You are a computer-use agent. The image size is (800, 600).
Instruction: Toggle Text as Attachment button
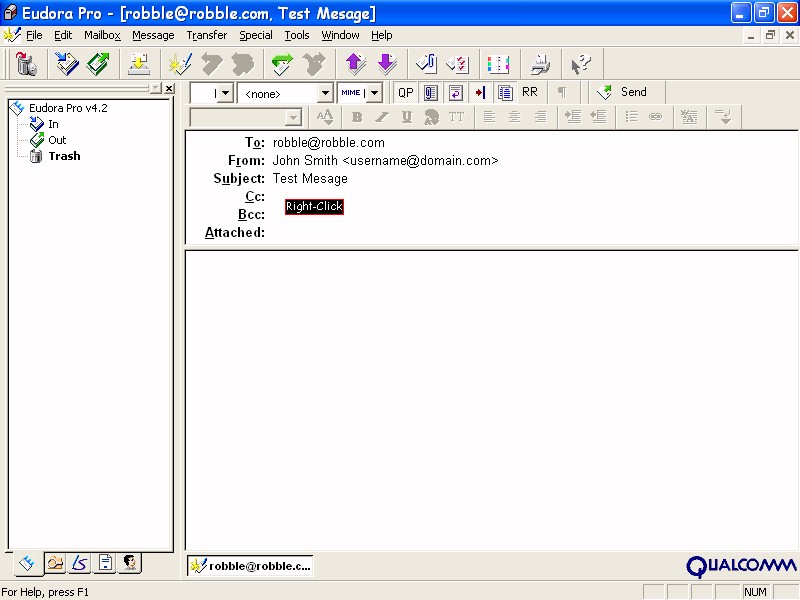(431, 92)
